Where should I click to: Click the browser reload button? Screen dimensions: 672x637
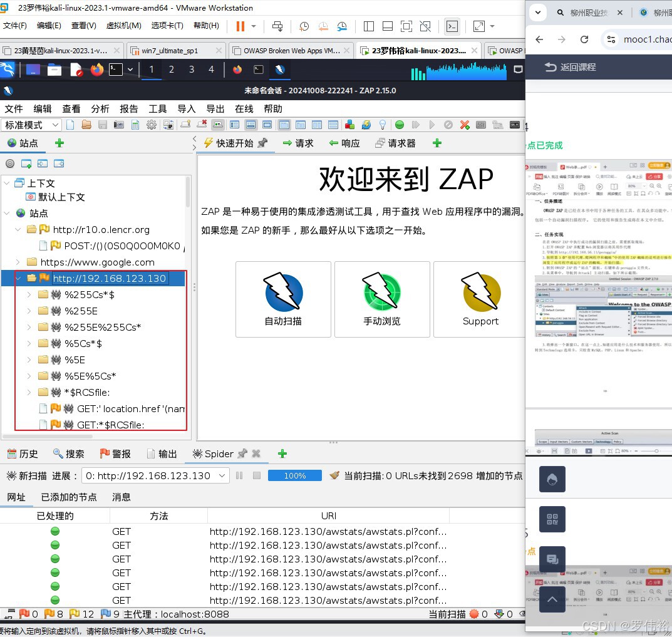pyautogui.click(x=584, y=39)
